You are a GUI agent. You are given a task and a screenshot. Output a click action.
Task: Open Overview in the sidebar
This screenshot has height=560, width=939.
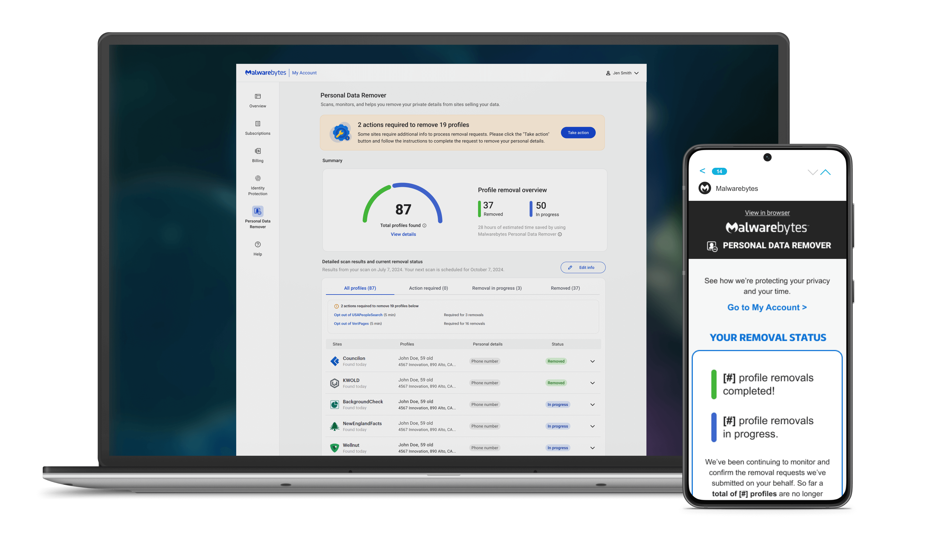(x=257, y=100)
